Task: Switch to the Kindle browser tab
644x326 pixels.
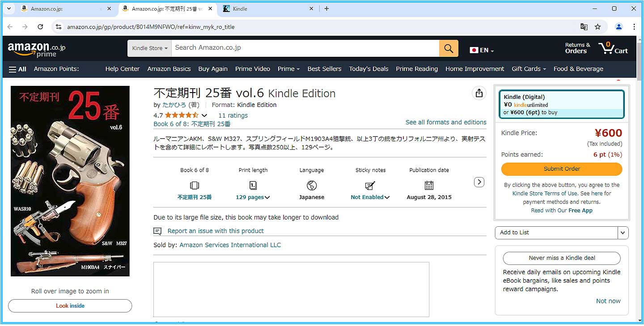Action: click(x=264, y=8)
